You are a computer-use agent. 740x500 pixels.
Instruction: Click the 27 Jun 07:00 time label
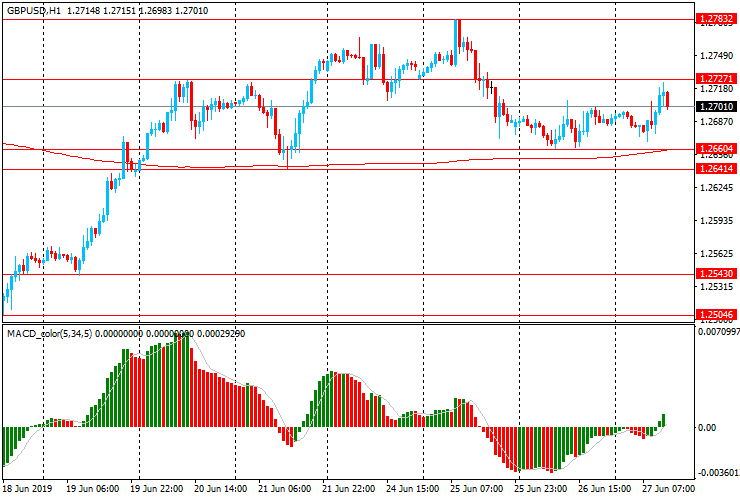pyautogui.click(x=668, y=488)
